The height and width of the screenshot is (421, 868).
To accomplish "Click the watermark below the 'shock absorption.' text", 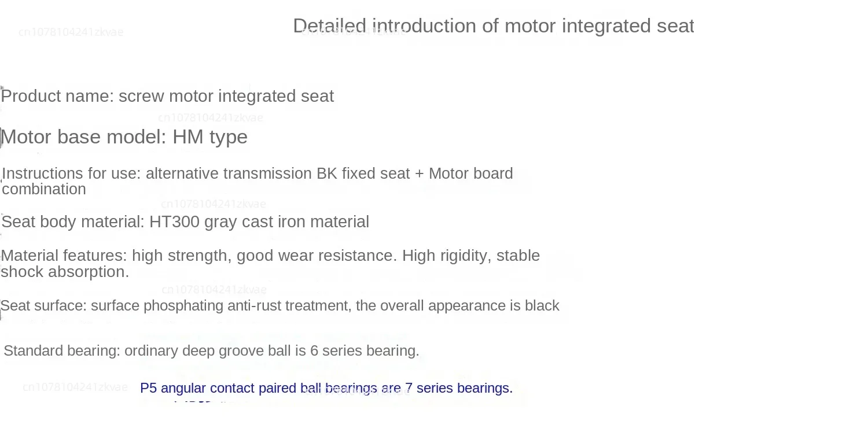I will point(214,290).
